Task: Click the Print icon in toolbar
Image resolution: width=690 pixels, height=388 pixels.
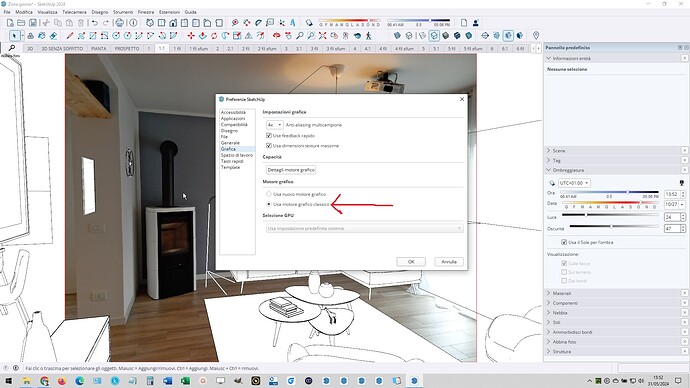Action: click(119, 23)
